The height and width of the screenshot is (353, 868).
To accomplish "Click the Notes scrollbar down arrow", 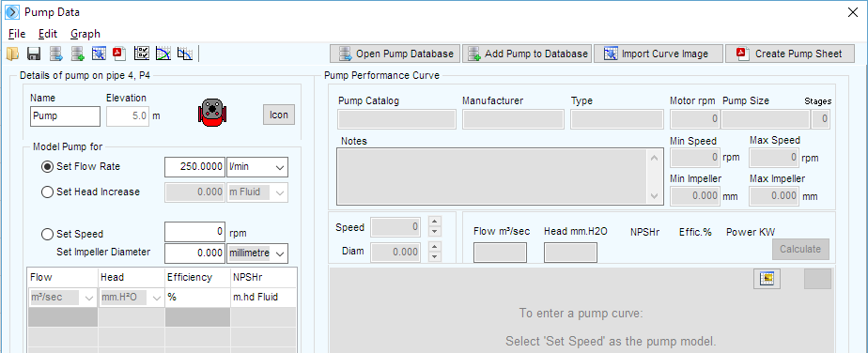I will 654,196.
